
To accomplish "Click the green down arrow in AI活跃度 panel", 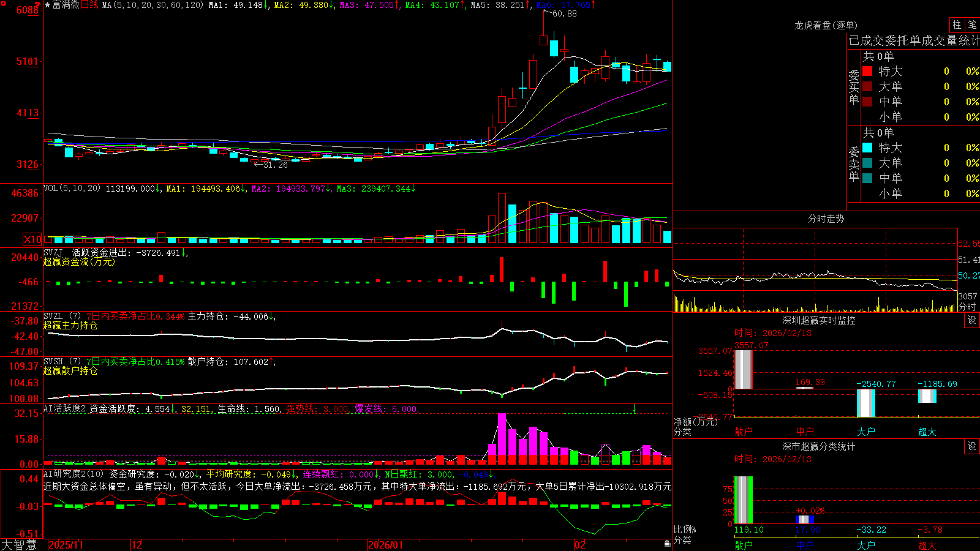I will (x=634, y=408).
